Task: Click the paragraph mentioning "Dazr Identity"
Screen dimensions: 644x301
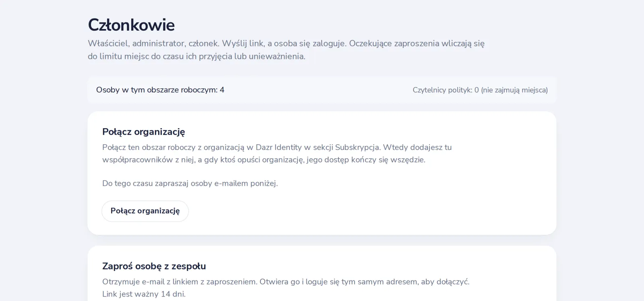Action: (x=277, y=154)
